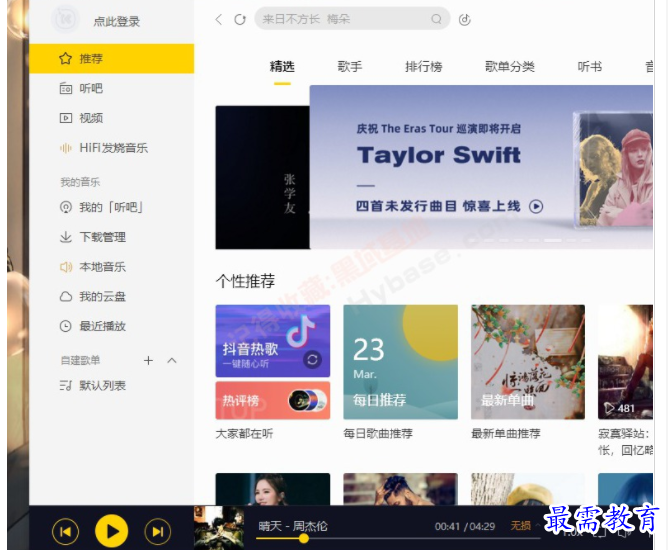Click the login avatar icon
The height and width of the screenshot is (550, 668).
point(65,20)
